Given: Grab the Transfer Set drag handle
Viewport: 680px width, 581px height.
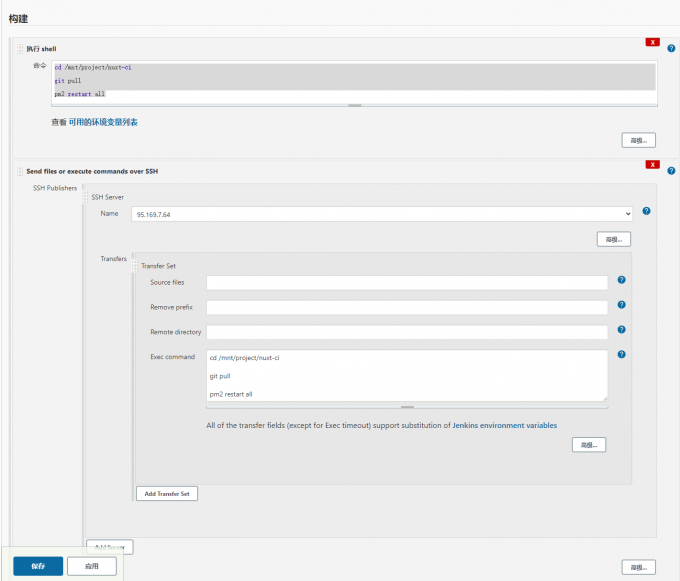Looking at the screenshot, I should 134,266.
